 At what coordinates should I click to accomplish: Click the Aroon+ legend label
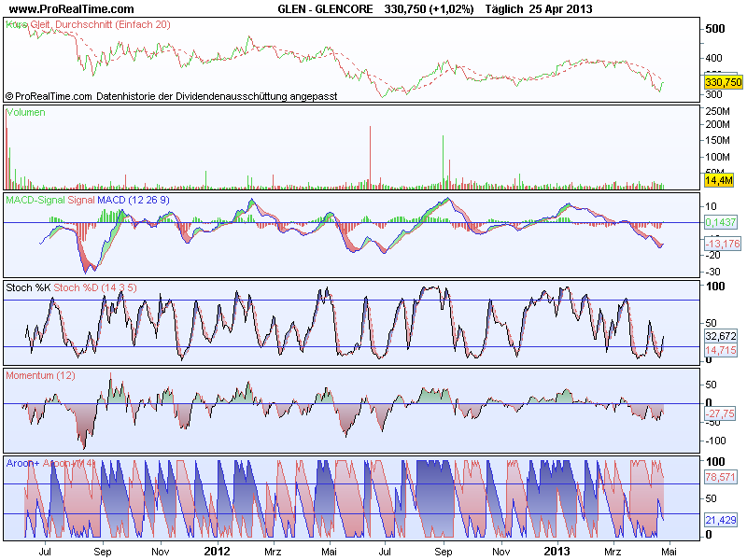coord(22,463)
